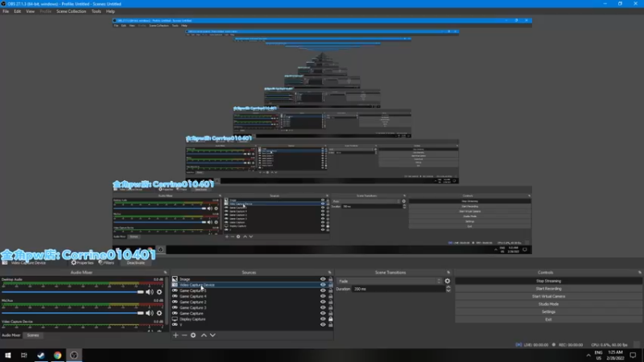
Task: Open transition properties gear icon
Action: coord(448,281)
